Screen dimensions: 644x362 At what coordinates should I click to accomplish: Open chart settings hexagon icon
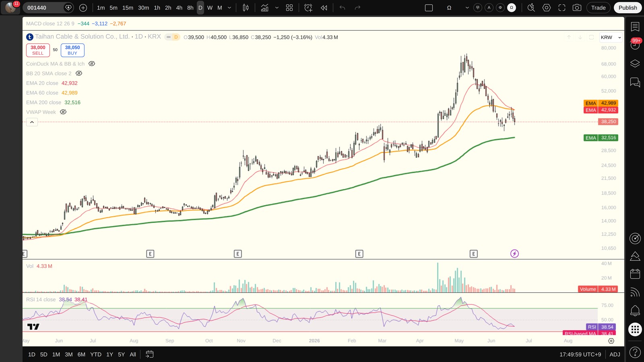click(x=547, y=8)
